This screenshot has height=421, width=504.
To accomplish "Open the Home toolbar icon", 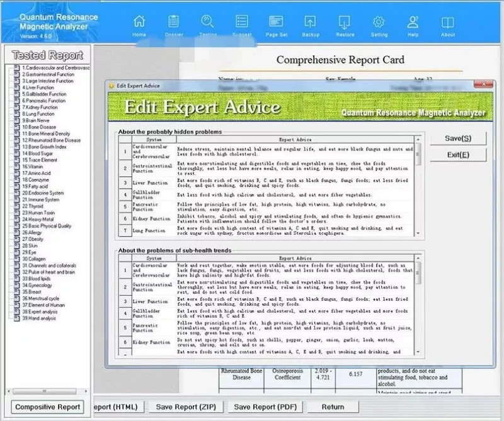I will pyautogui.click(x=139, y=21).
